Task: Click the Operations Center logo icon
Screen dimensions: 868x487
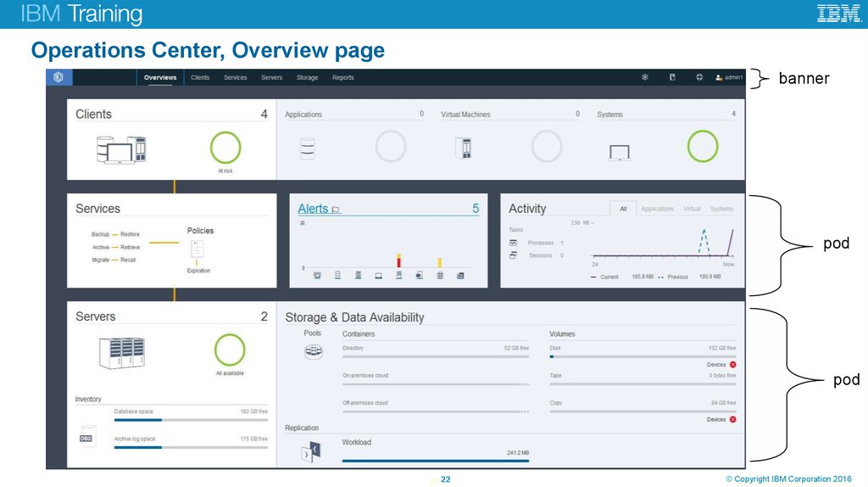Action: [58, 77]
